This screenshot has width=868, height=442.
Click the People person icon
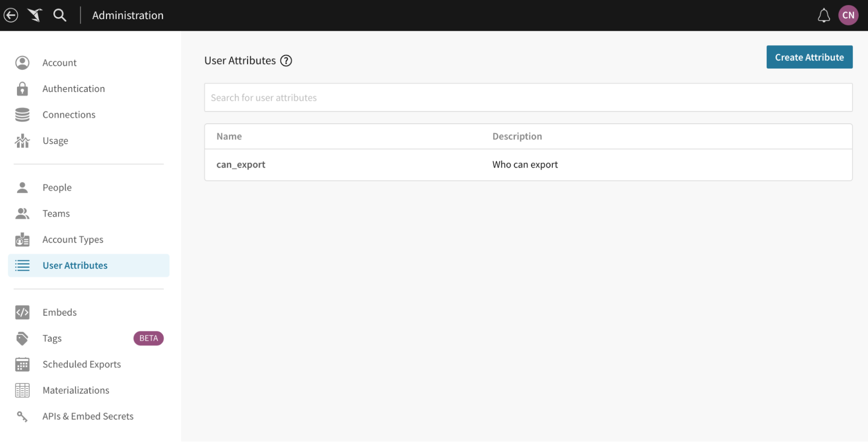pos(22,188)
